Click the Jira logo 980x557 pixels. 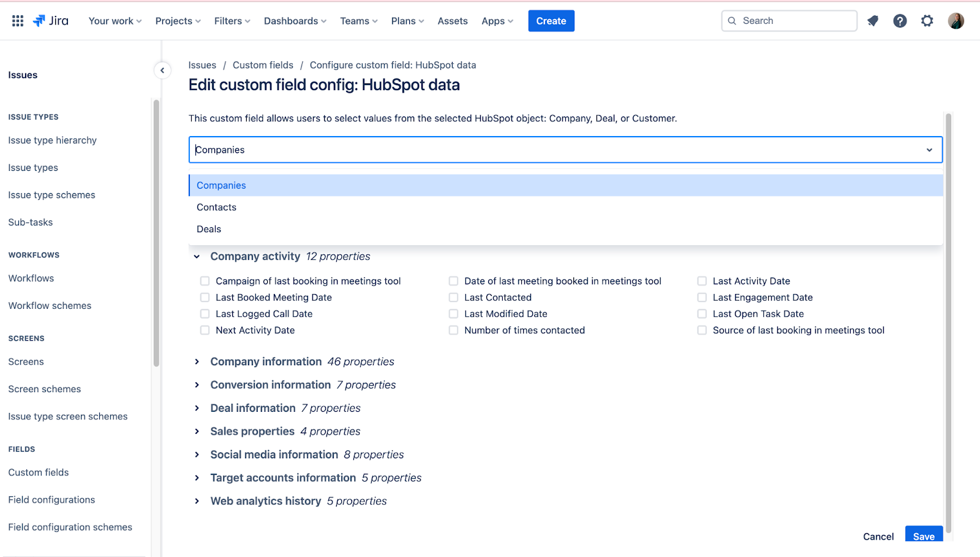coord(51,20)
